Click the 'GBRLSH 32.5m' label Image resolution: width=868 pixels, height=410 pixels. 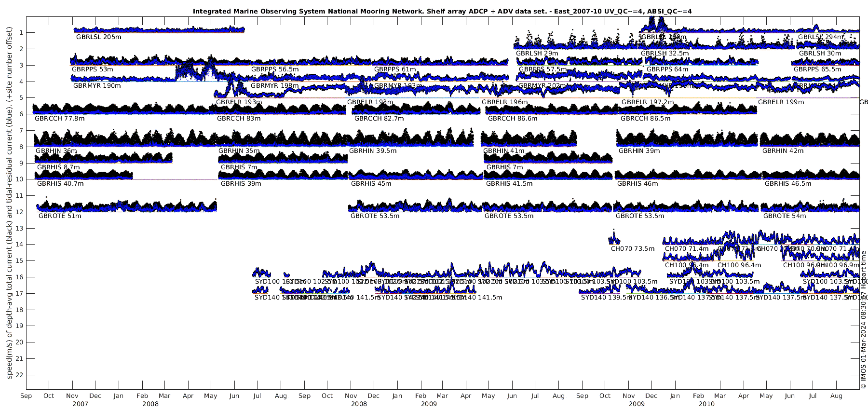coord(665,54)
